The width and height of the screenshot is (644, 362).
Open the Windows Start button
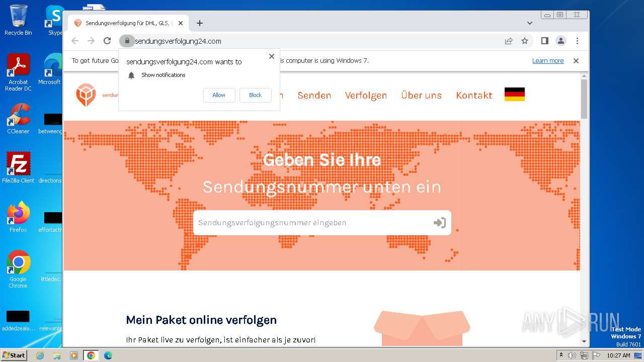pyautogui.click(x=14, y=355)
